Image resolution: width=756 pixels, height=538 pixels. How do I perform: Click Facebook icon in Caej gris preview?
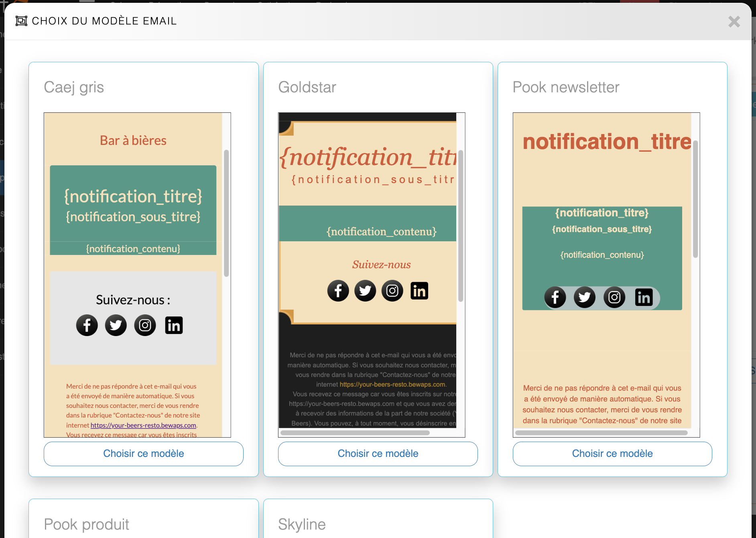point(87,325)
